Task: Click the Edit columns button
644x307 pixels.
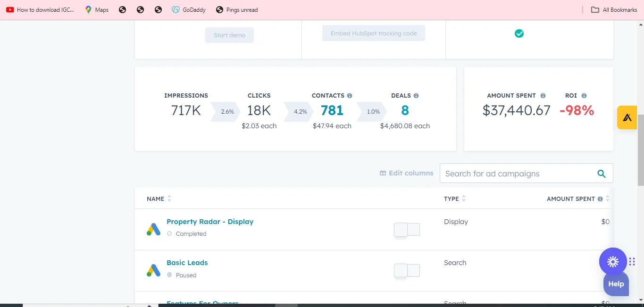Action: [x=406, y=173]
